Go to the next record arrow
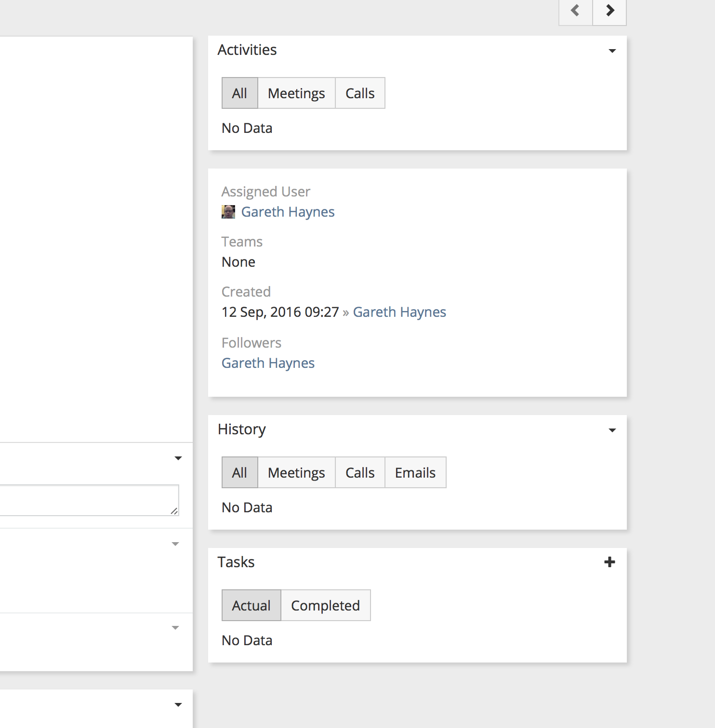 (609, 11)
